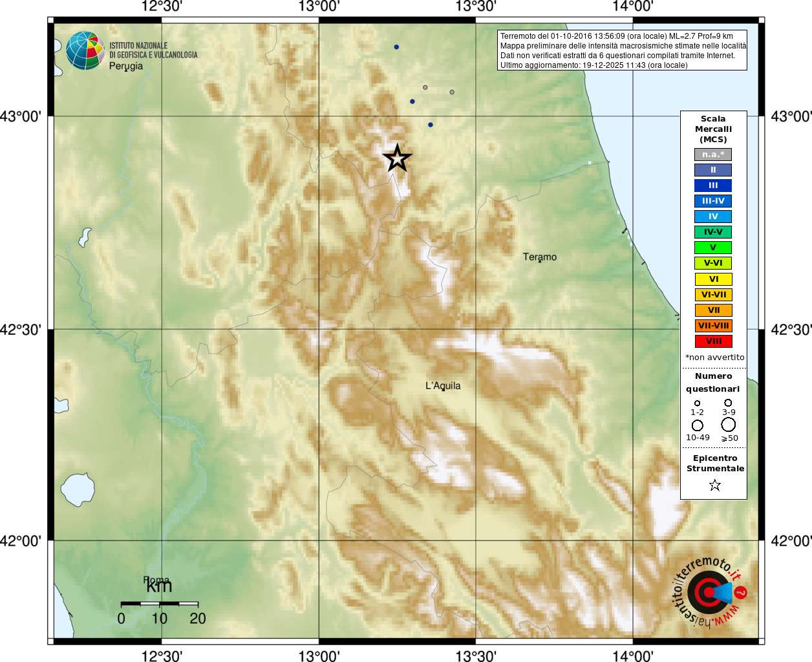Click the 3-9 questionnaires circle symbol
Viewport: 812px width, 662px height.
tap(728, 403)
